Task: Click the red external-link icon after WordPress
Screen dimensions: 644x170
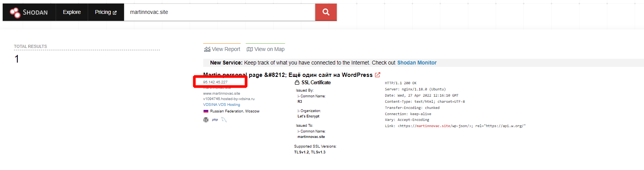Action: tap(377, 75)
